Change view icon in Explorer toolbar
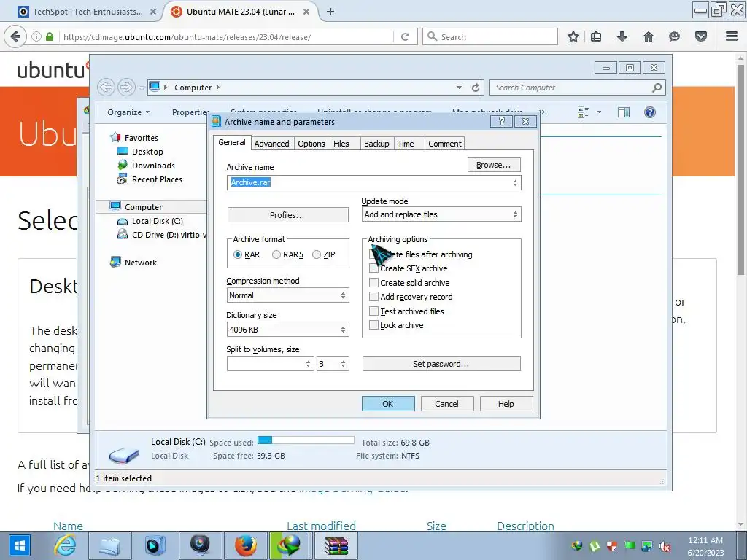The width and height of the screenshot is (747, 560). pyautogui.click(x=584, y=112)
